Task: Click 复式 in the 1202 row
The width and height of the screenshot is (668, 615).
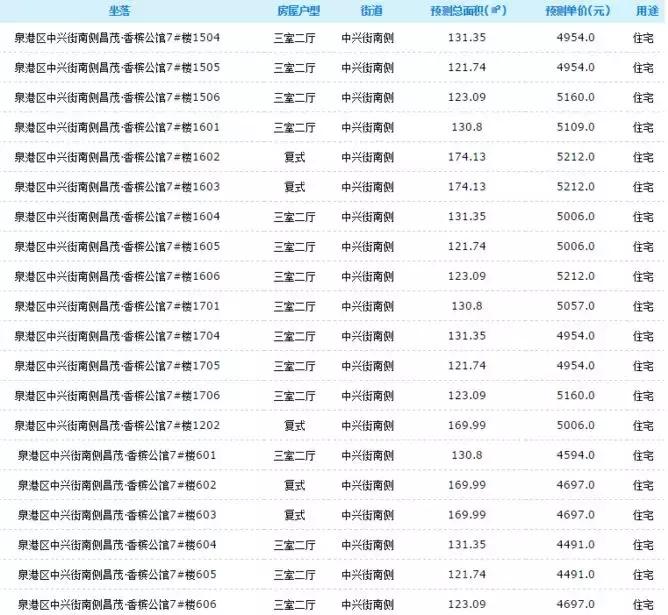Action: pos(295,425)
